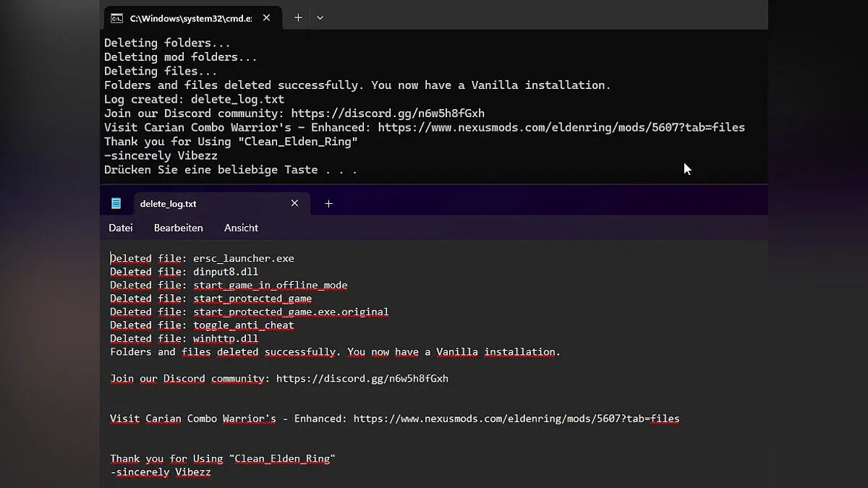Screen dimensions: 868x488
Task: Place cursor on ersc_launcher.exe in the log
Action: 243,259
